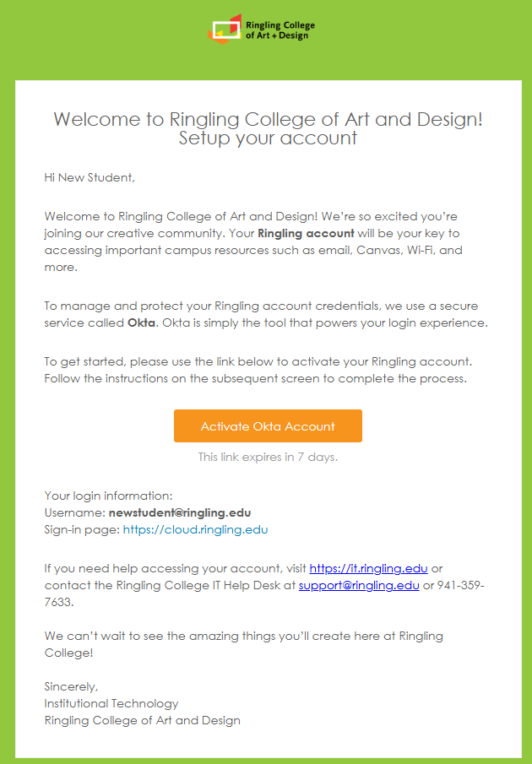The width and height of the screenshot is (532, 764).
Task: Click the username newstudent@ringling.edu
Action: (x=180, y=512)
